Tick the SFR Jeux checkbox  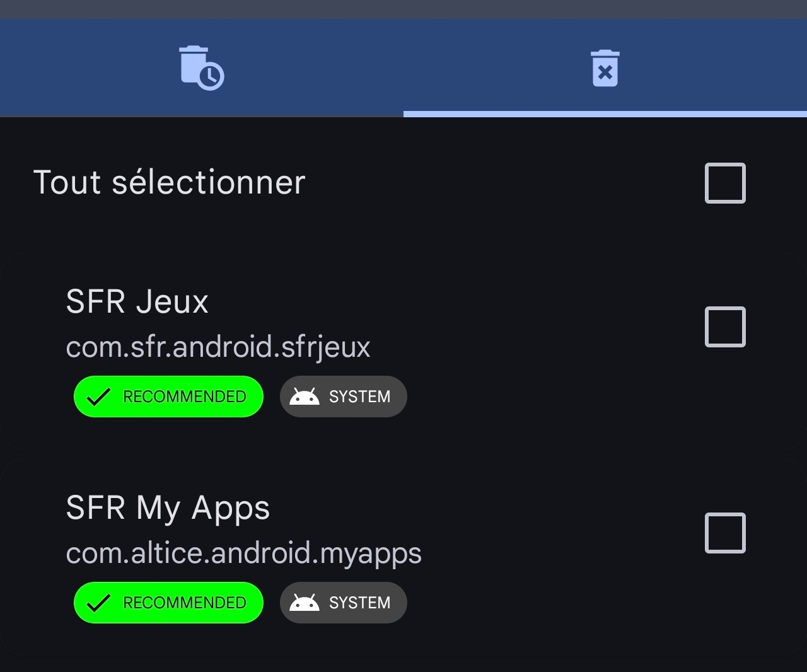(x=725, y=327)
